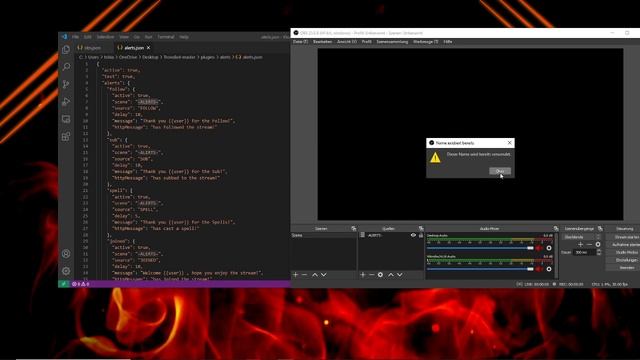Open source properties gear in Quellen panel
640x360 pixels.
pos(380,275)
